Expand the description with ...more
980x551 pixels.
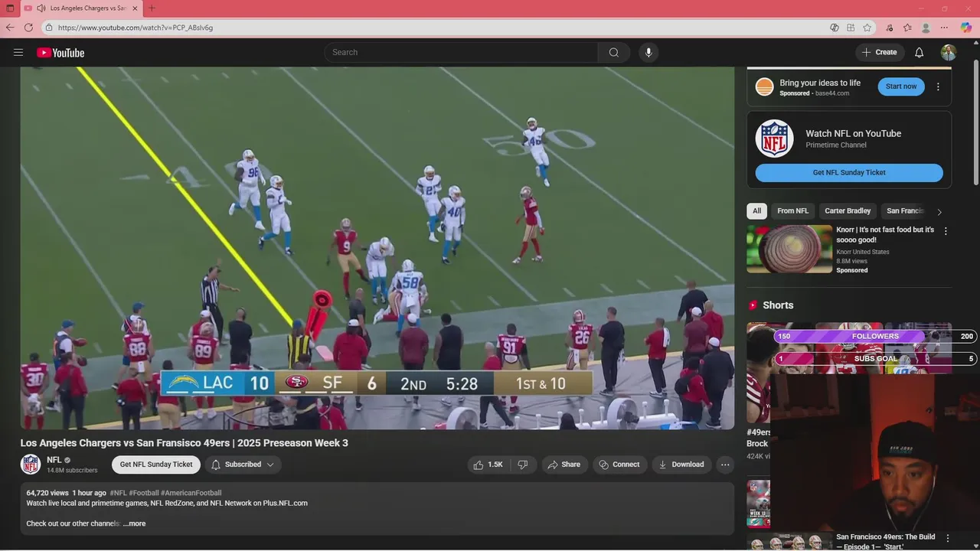134,523
